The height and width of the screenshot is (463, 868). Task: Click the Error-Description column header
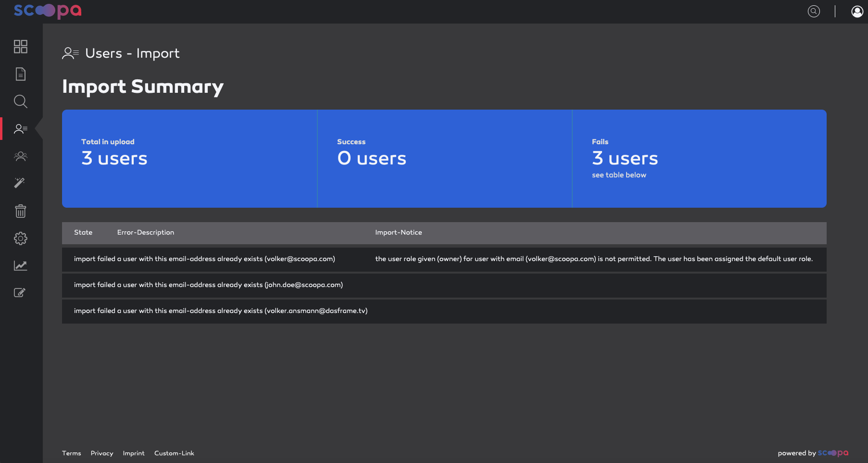[146, 232]
